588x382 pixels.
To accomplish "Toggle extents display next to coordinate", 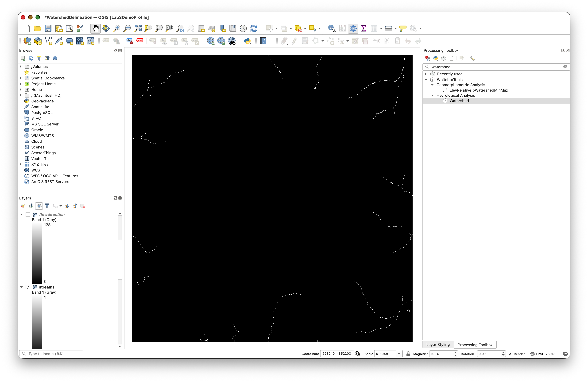I will click(358, 354).
